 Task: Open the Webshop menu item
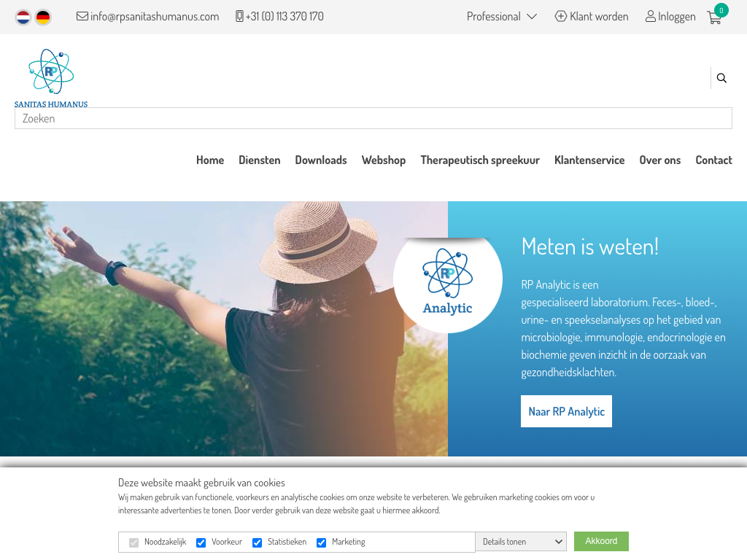click(x=384, y=160)
